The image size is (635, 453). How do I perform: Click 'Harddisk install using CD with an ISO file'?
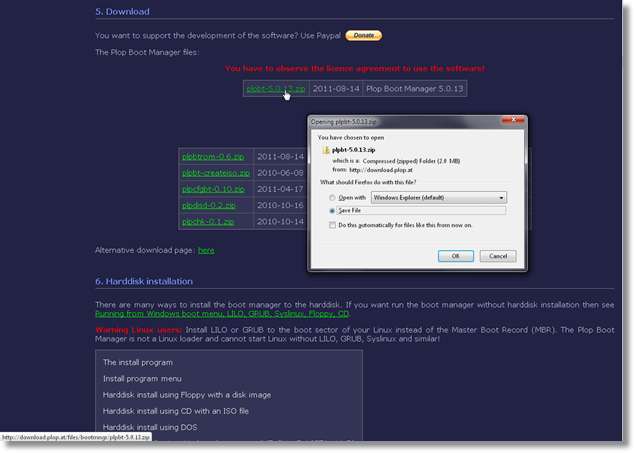coord(176,411)
